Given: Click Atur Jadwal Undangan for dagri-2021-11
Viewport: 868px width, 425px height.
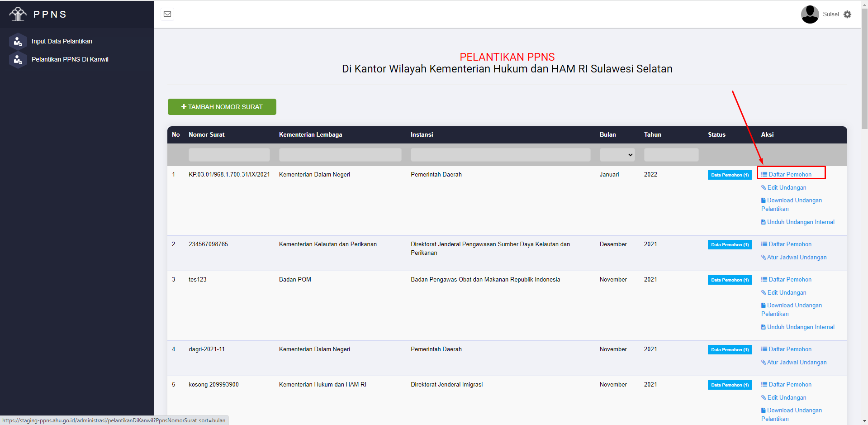Looking at the screenshot, I should [x=794, y=362].
